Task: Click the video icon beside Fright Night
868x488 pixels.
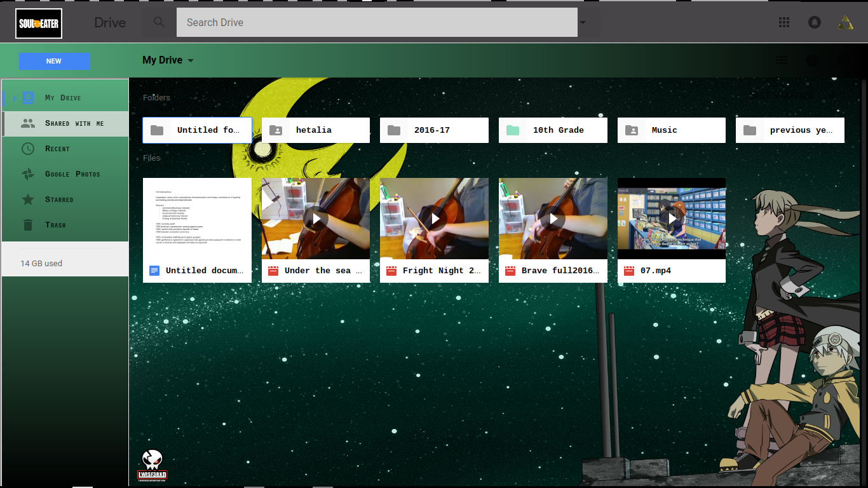Action: click(391, 271)
